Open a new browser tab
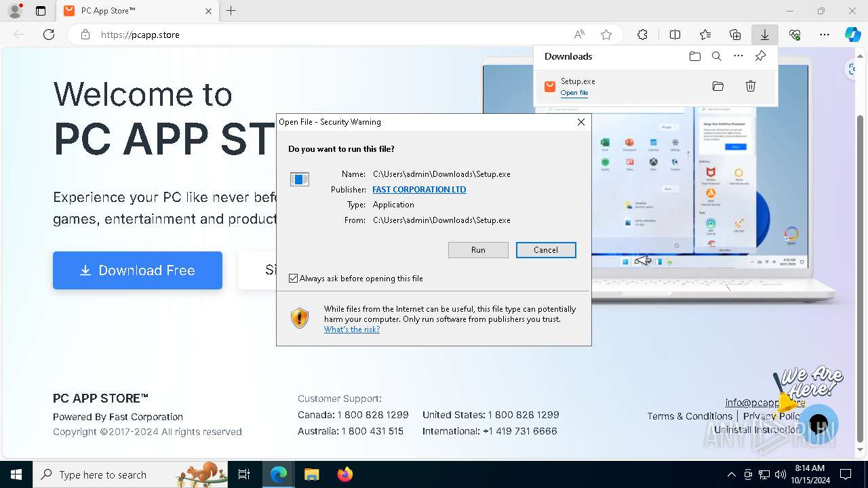 231,11
